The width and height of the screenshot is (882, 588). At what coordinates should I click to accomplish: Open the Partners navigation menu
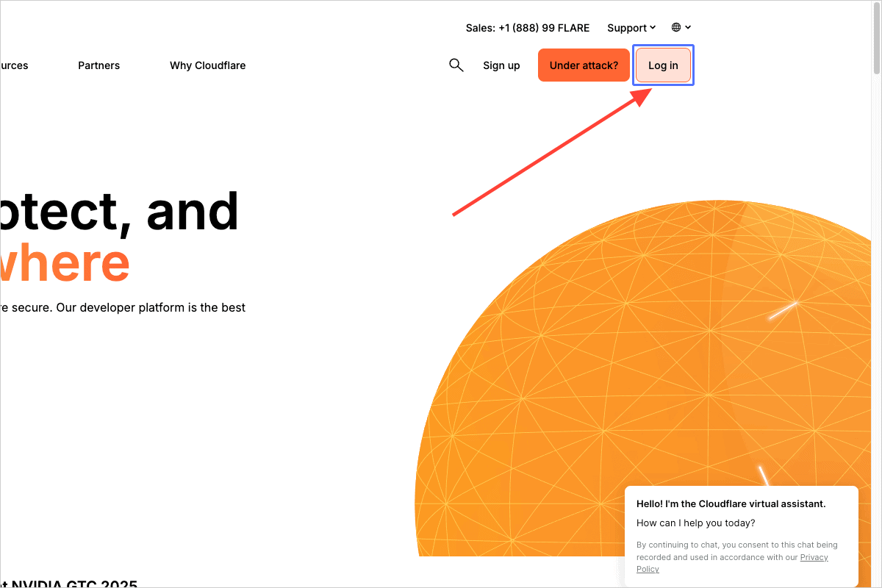98,65
